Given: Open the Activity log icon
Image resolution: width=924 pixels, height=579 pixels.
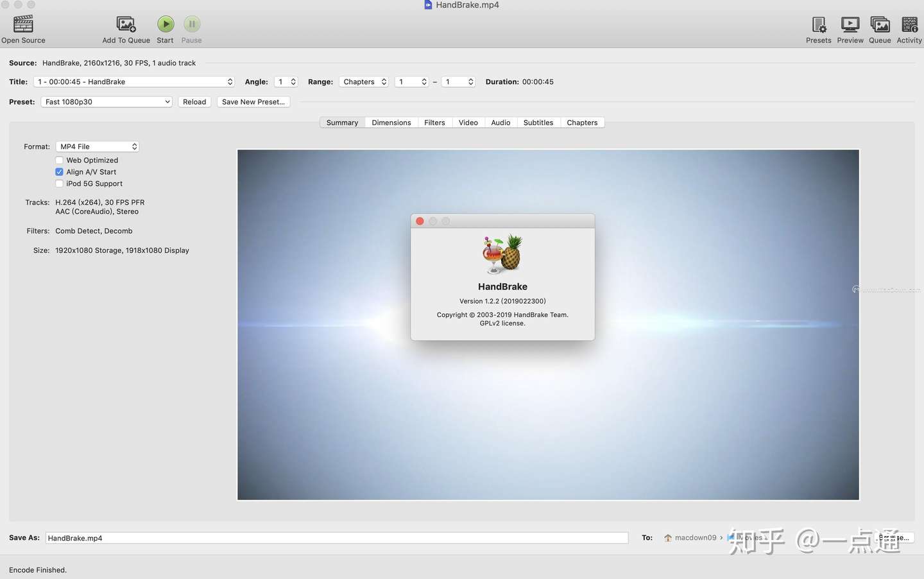Looking at the screenshot, I should click(x=909, y=24).
